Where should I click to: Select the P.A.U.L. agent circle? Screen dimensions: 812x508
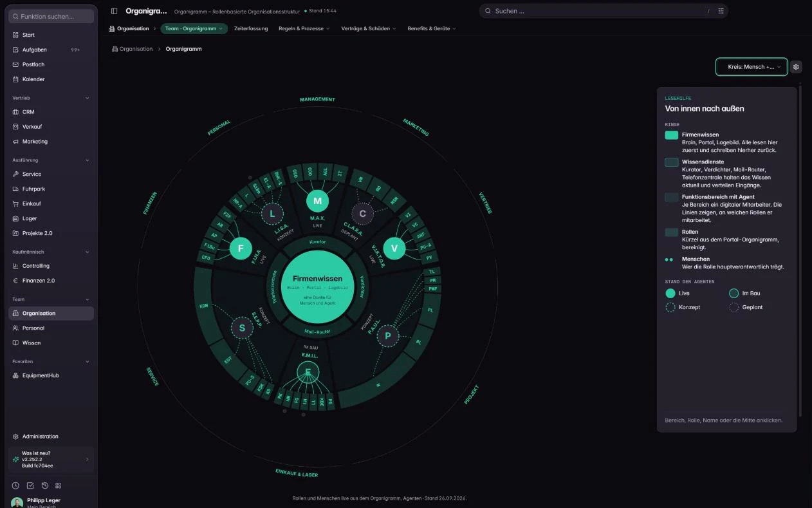tap(388, 335)
